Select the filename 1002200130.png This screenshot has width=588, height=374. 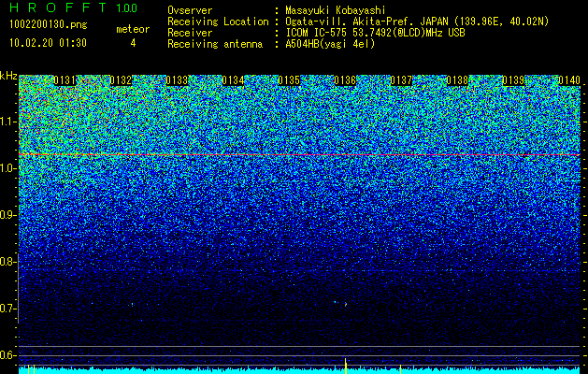coord(49,24)
